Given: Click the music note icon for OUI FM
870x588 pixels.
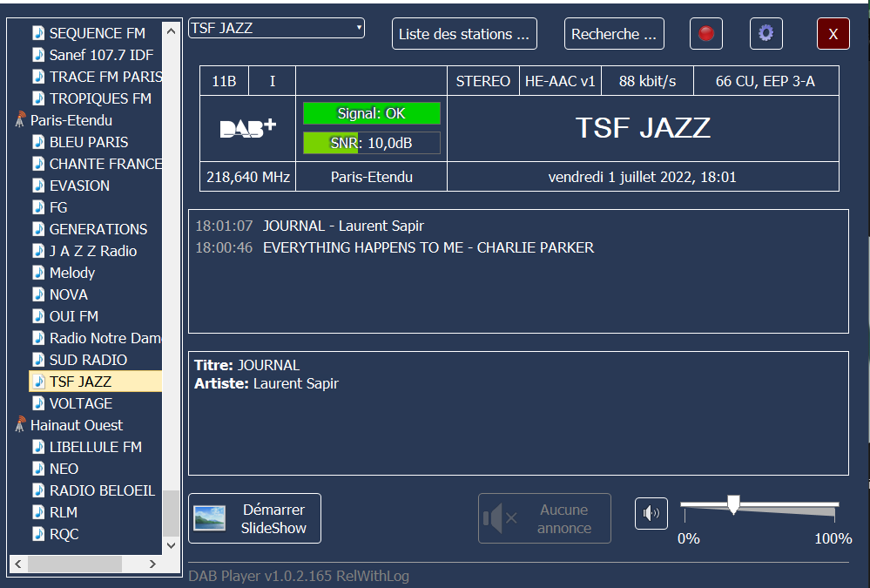Looking at the screenshot, I should point(38,316).
